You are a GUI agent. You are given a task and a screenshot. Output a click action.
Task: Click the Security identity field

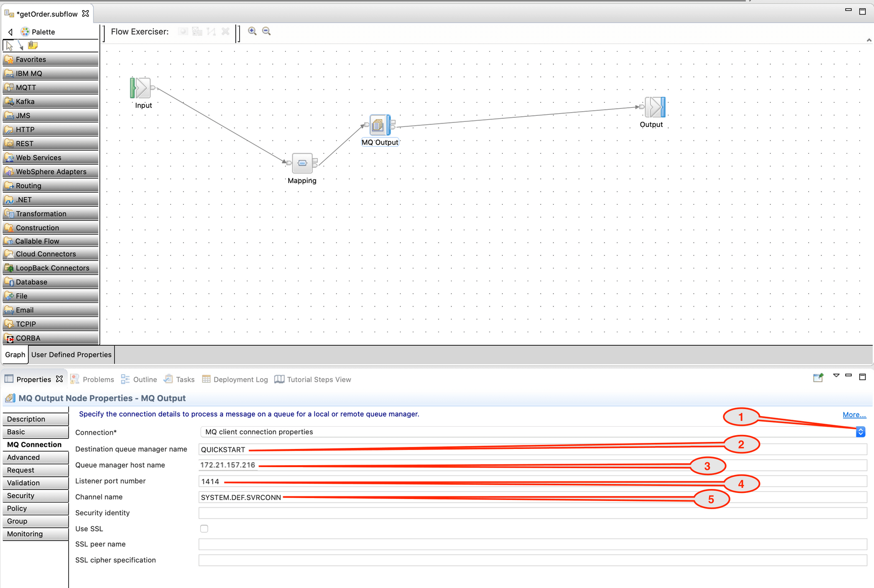click(354, 513)
